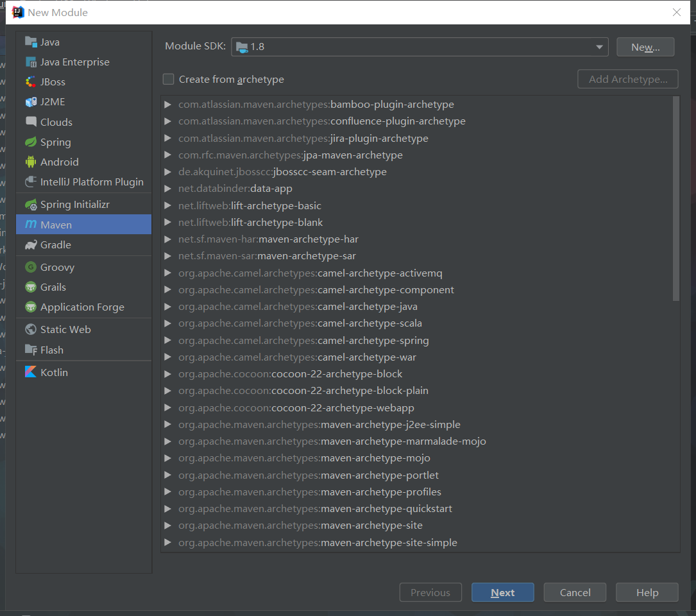696x616 pixels.
Task: Expand camel-archetype-spring node
Action: click(x=168, y=341)
